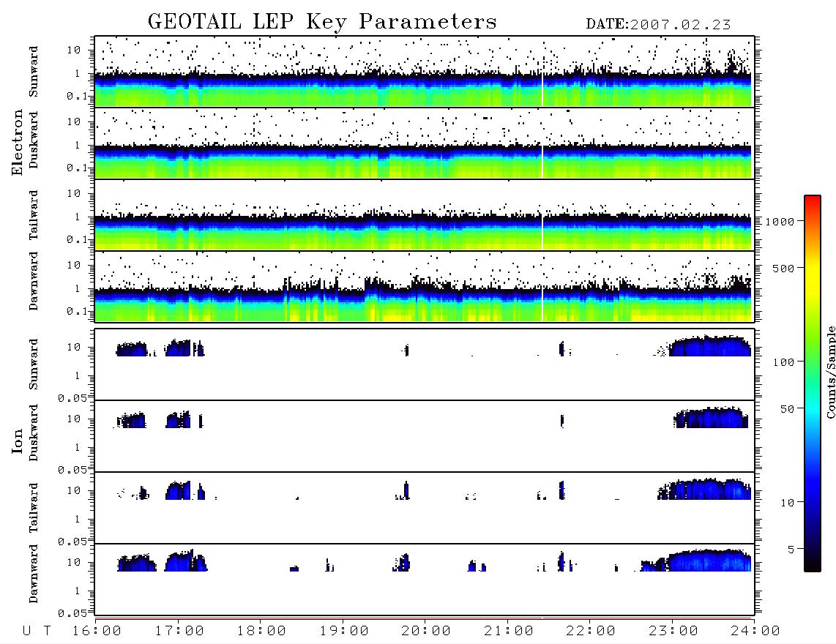836x644 pixels.
Task: Click the 50 color bar tick label
Action: tap(788, 409)
